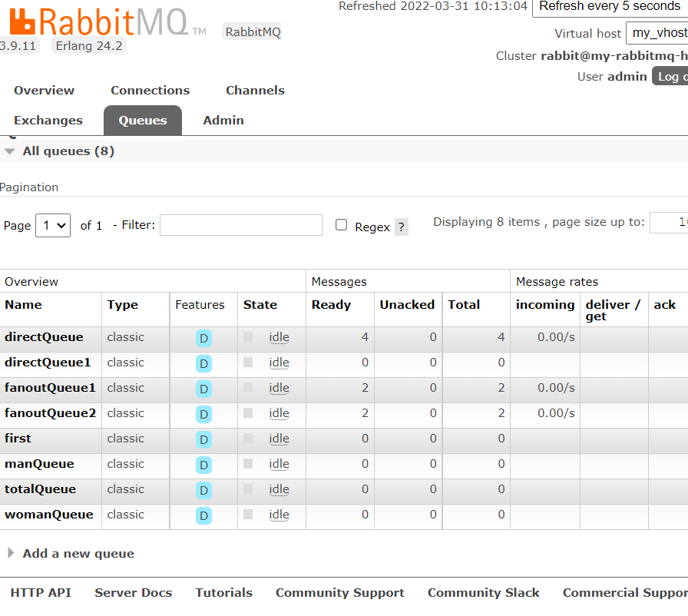Open the Server Docs footer link
The height and width of the screenshot is (616, 688).
134,593
